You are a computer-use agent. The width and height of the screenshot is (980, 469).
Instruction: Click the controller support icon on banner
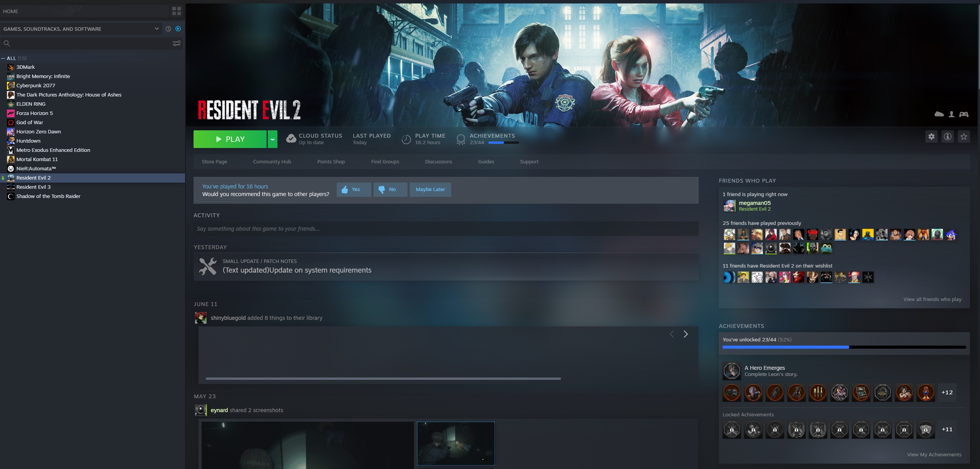tap(963, 114)
